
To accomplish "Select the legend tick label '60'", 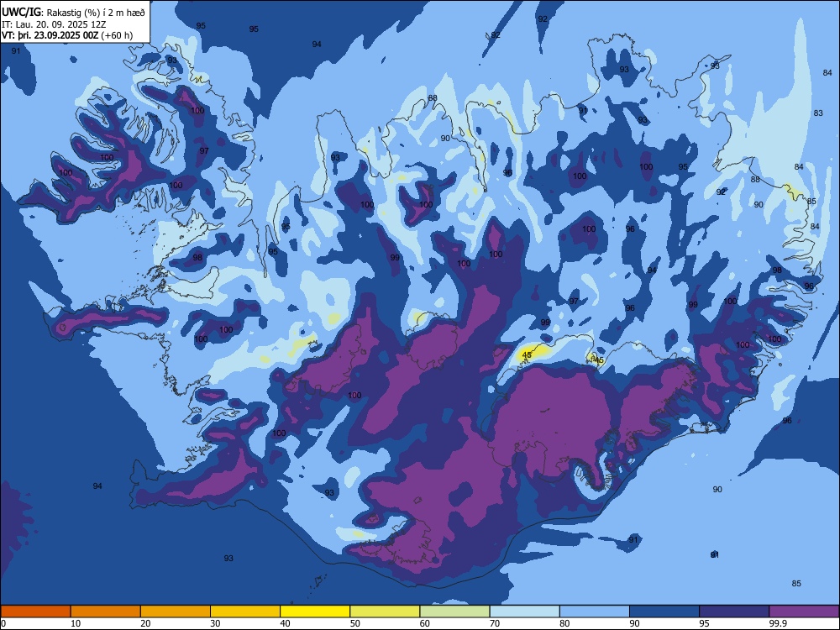I will point(425,623).
